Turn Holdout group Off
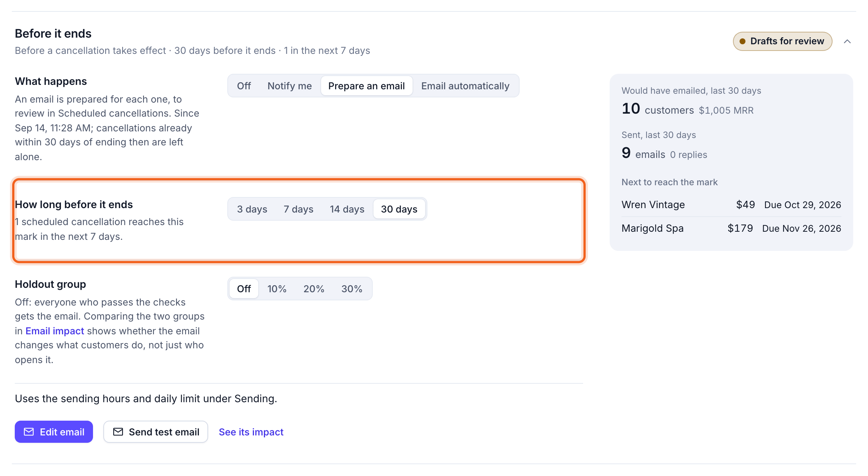This screenshot has height=476, width=868. click(x=244, y=289)
